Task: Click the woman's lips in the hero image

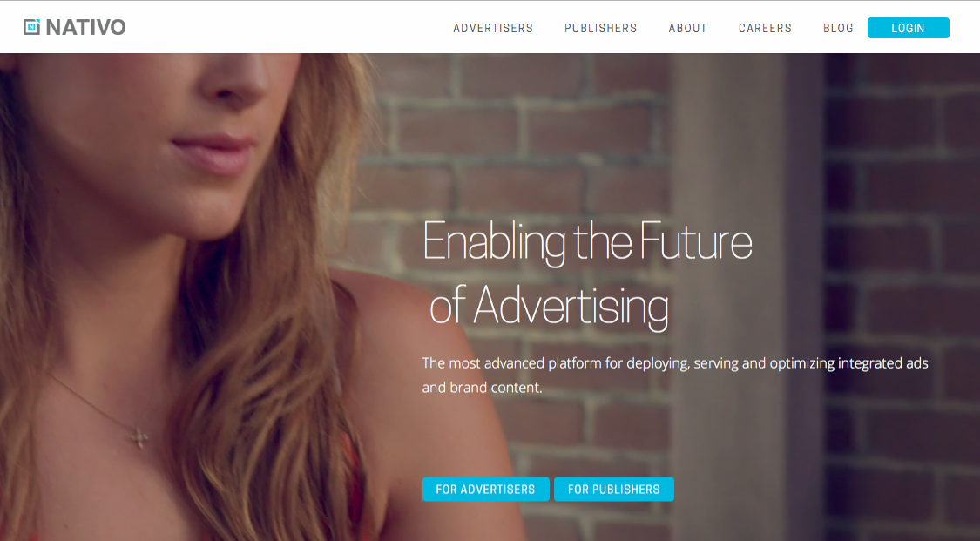Action: pyautogui.click(x=213, y=153)
